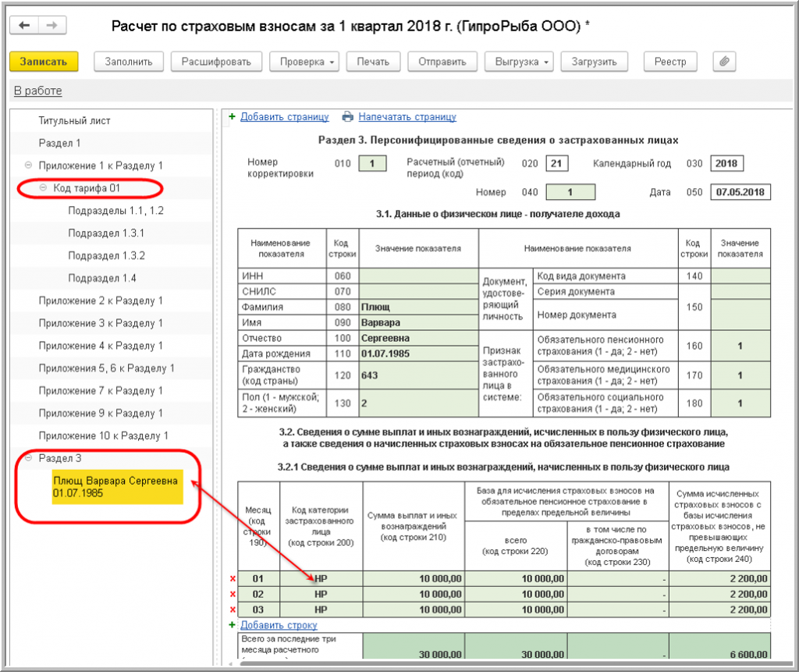The height and width of the screenshot is (672, 799).
Task: Click medical insurance flag field 170
Action: [740, 375]
